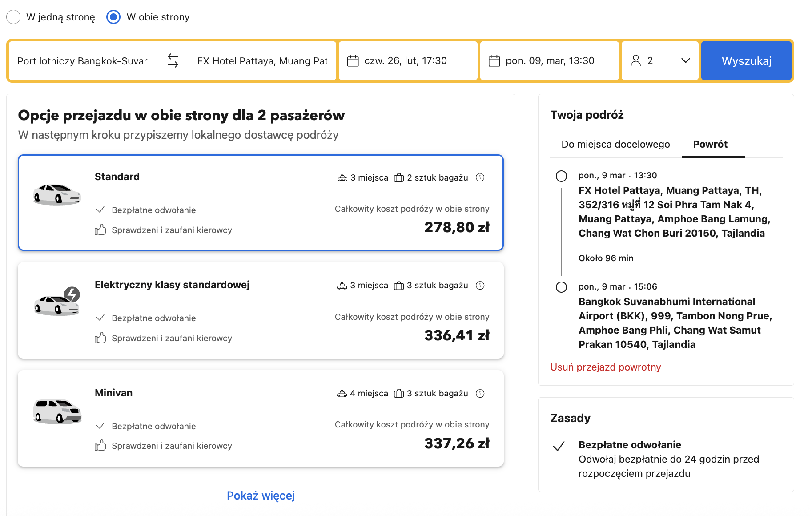This screenshot has height=516, width=812.
Task: Click info icon on Minivan option
Action: (480, 394)
